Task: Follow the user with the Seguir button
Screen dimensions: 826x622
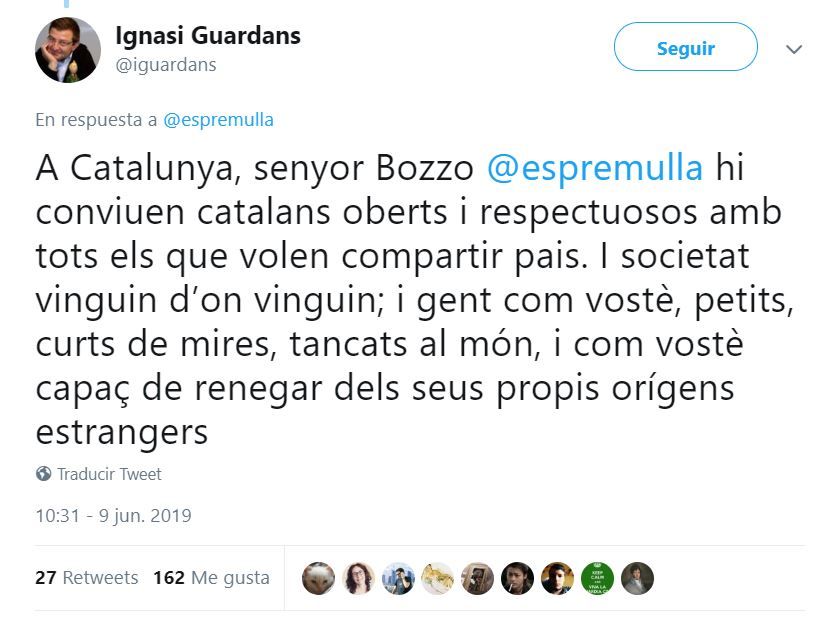Action: point(685,47)
